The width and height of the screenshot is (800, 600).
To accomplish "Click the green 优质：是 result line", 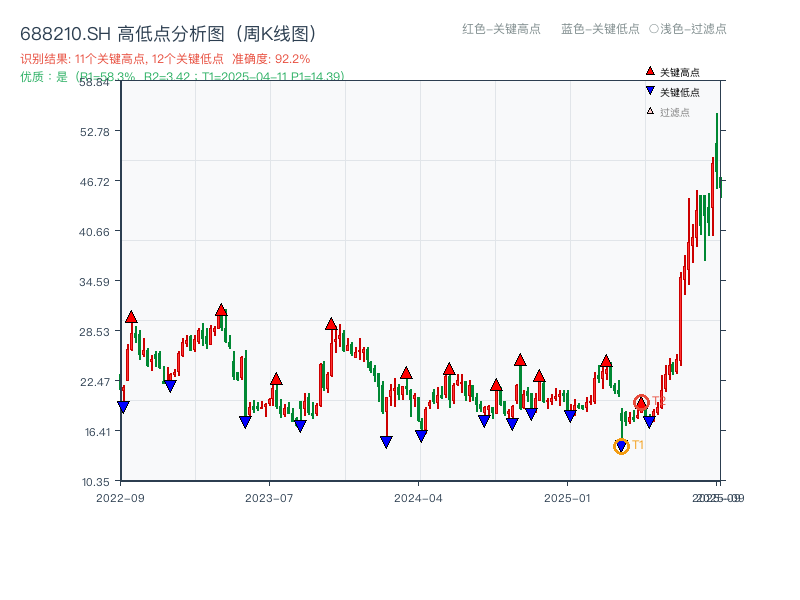I will 182,77.
